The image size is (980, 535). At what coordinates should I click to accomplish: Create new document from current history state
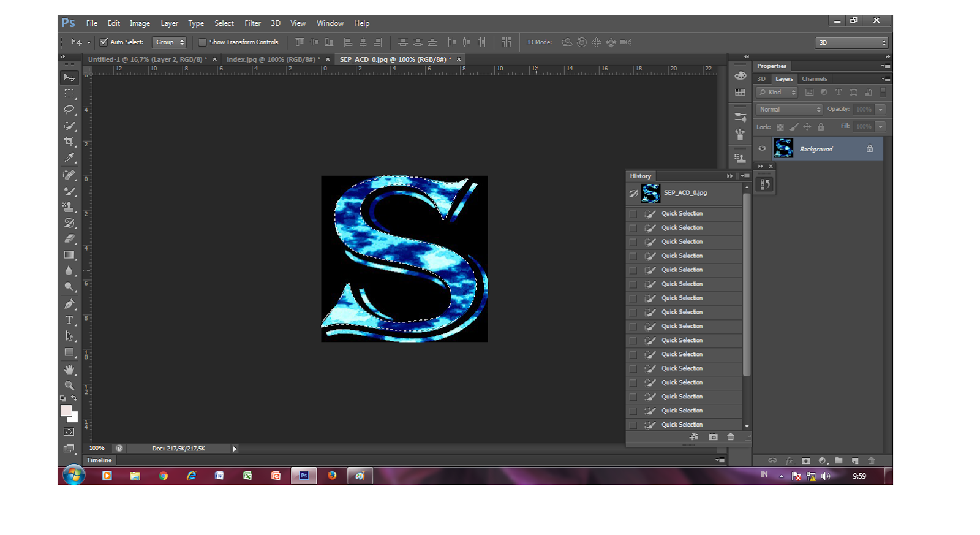coord(694,437)
